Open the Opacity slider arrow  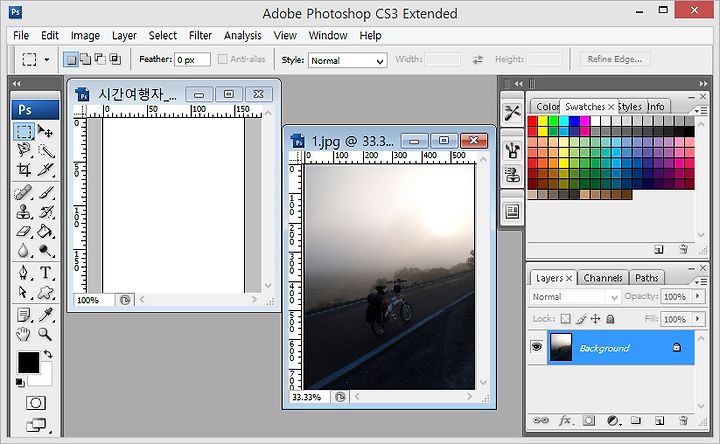698,296
